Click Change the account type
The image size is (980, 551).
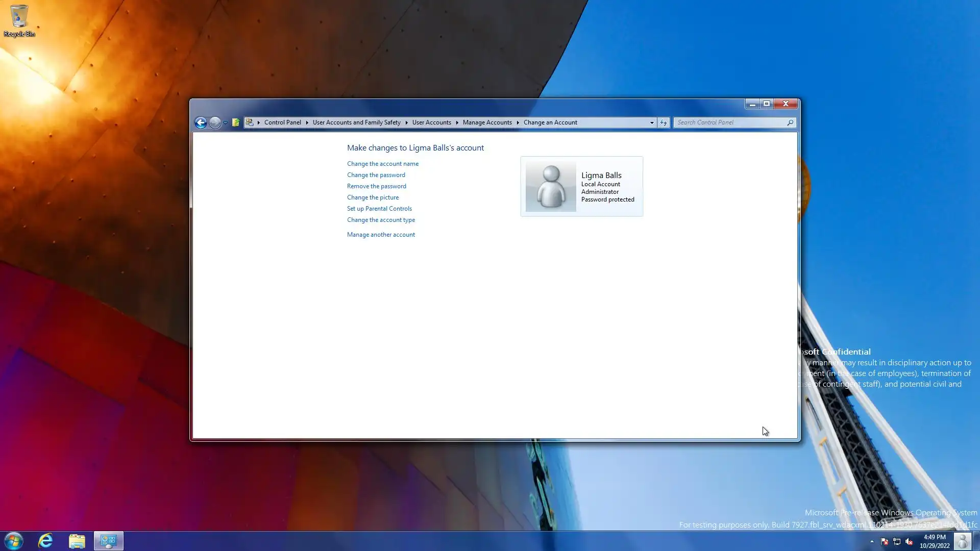coord(381,220)
